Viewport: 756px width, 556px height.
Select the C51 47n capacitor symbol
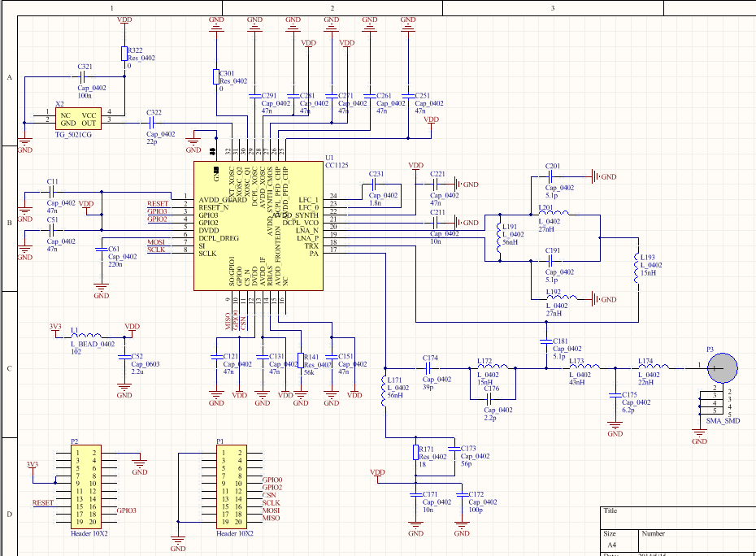tap(51, 231)
